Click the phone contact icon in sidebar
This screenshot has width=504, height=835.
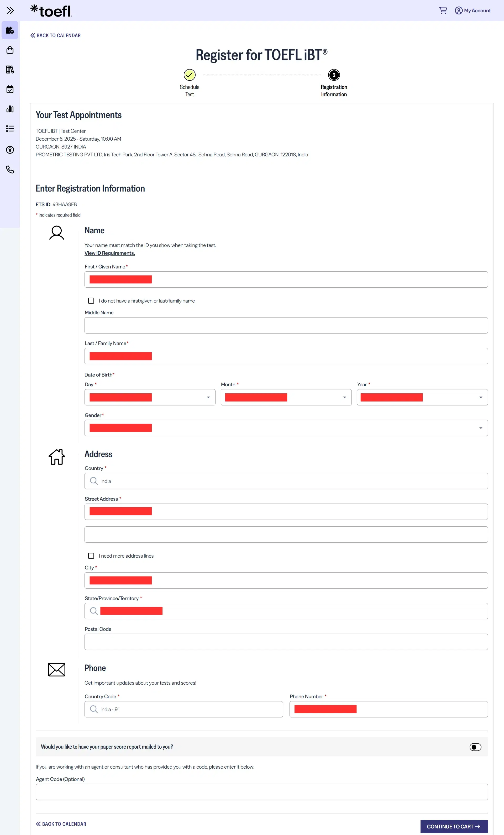point(10,170)
